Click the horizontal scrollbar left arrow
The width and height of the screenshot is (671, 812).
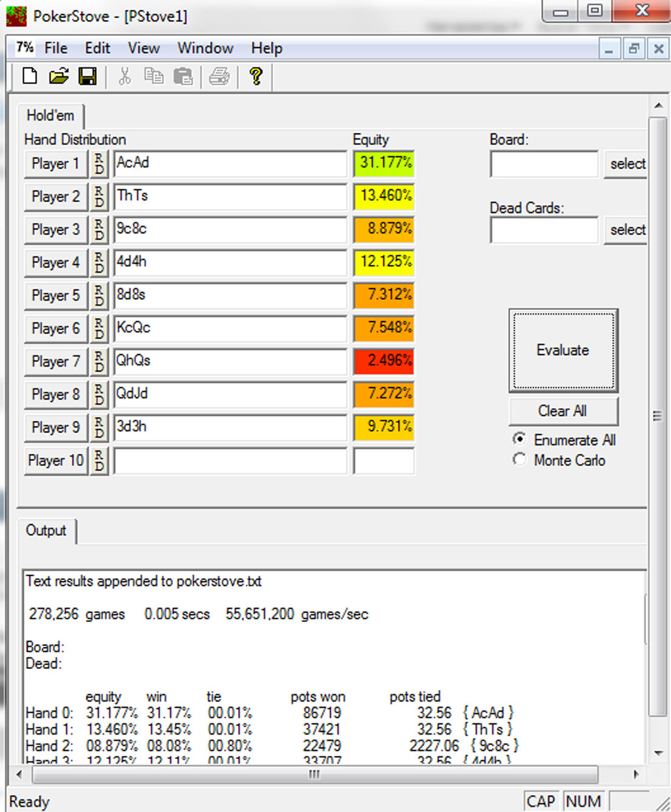[19, 774]
